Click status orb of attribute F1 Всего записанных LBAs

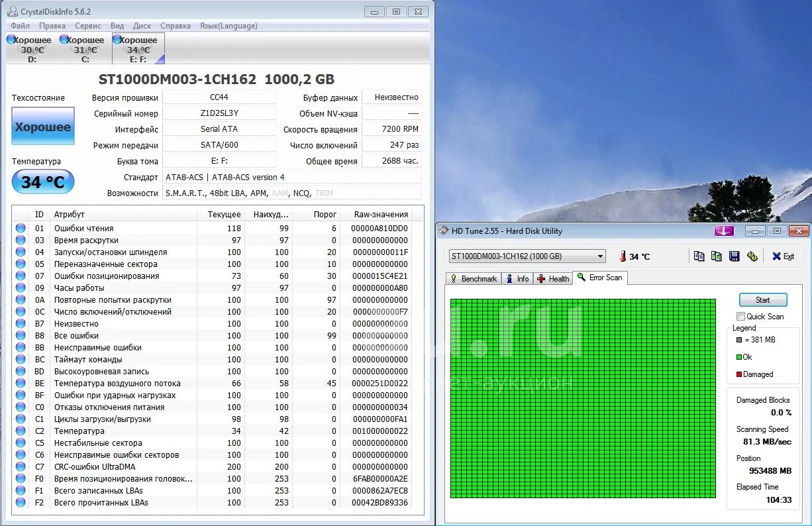[x=21, y=491]
